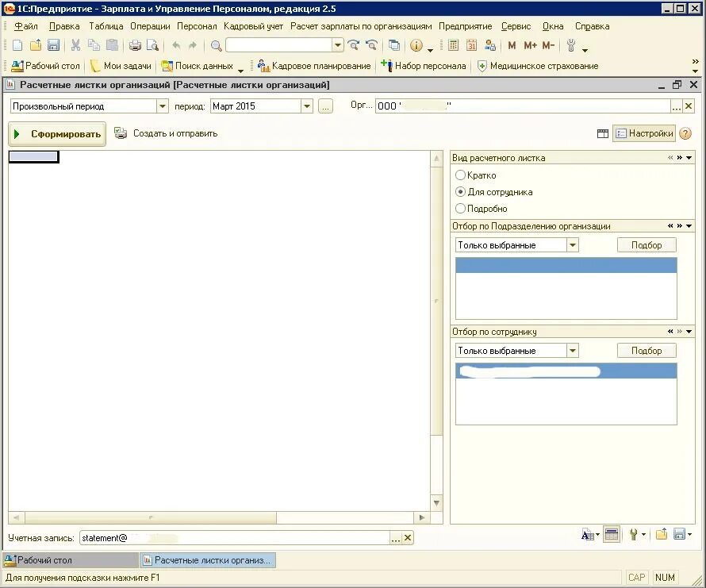Click the Print preview icon
The width and height of the screenshot is (706, 588).
tap(152, 45)
